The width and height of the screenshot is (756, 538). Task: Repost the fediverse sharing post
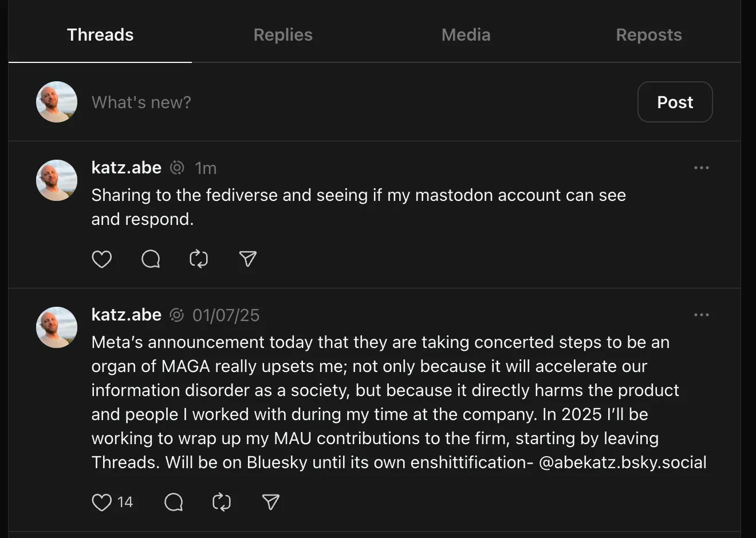199,259
